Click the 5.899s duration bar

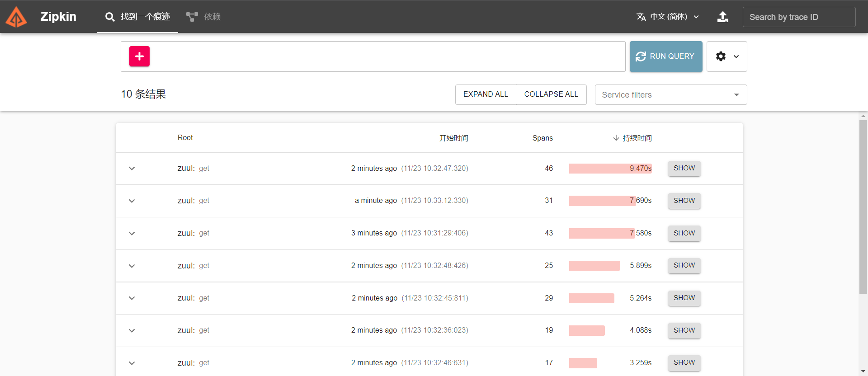[x=594, y=266]
